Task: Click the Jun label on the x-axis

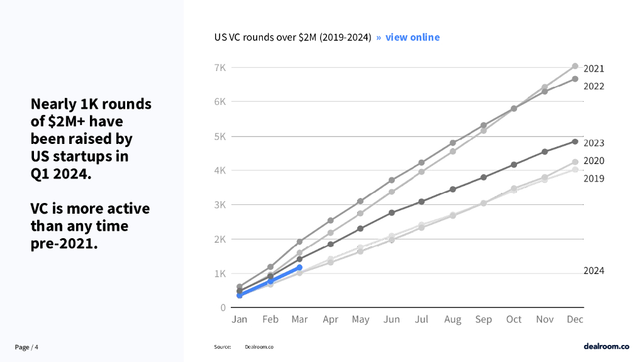Action: (391, 320)
